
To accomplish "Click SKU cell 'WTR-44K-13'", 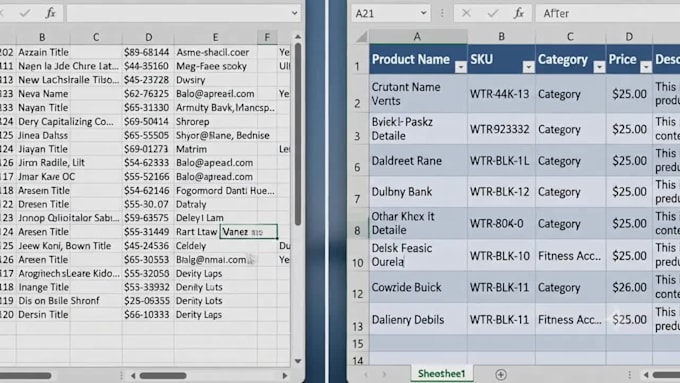I will tap(501, 94).
